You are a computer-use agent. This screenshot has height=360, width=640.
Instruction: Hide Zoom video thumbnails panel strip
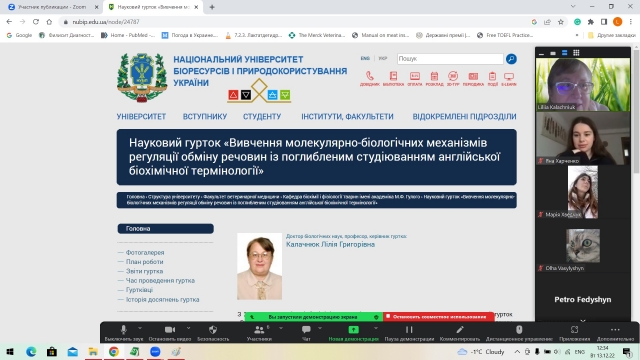coord(541,53)
